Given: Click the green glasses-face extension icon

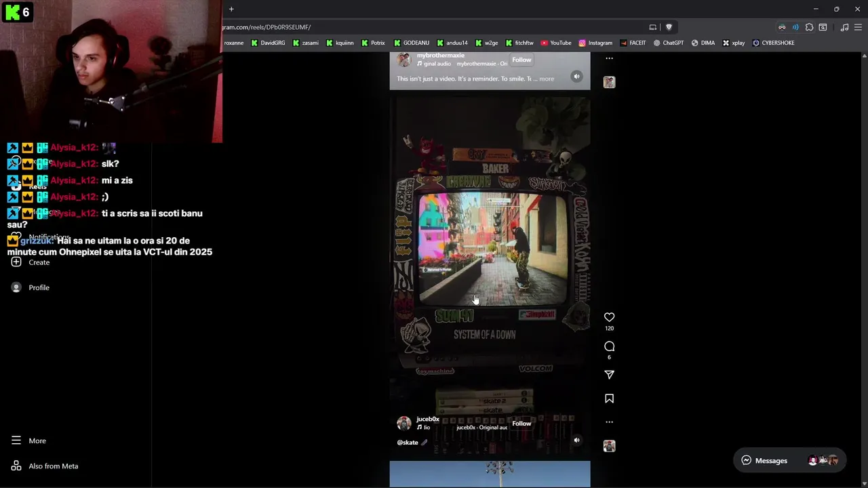Looking at the screenshot, I should coord(782,27).
